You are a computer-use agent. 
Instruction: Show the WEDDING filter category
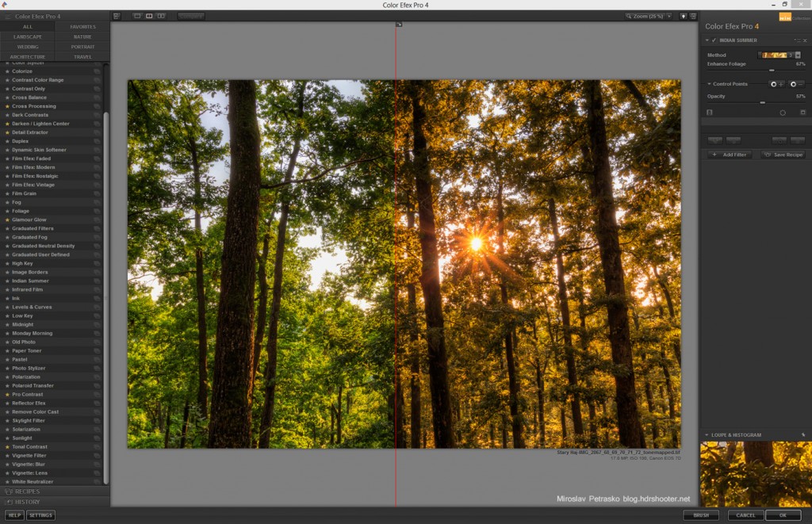pos(28,47)
